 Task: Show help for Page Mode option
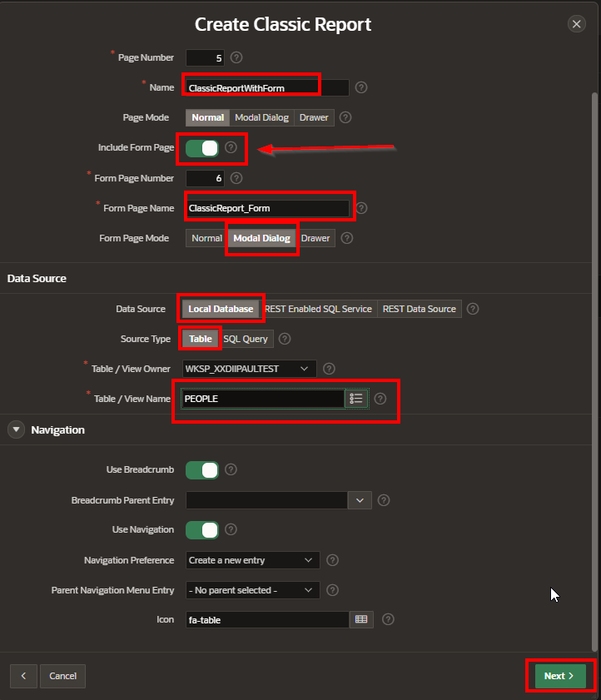tap(345, 117)
